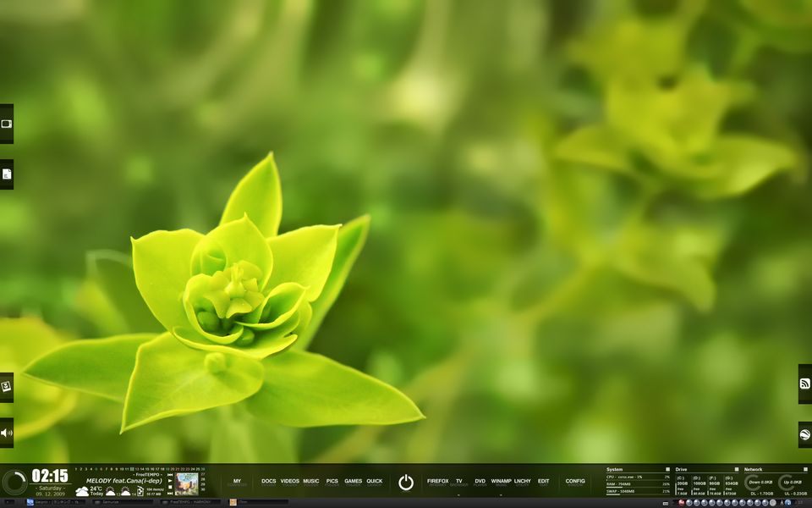Click the UL total text
Screen dimensions: 812x508
[796, 494]
